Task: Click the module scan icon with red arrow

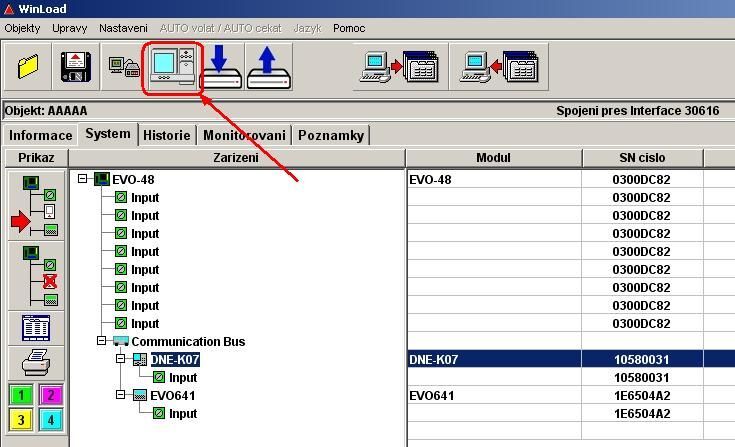Action: (36, 205)
